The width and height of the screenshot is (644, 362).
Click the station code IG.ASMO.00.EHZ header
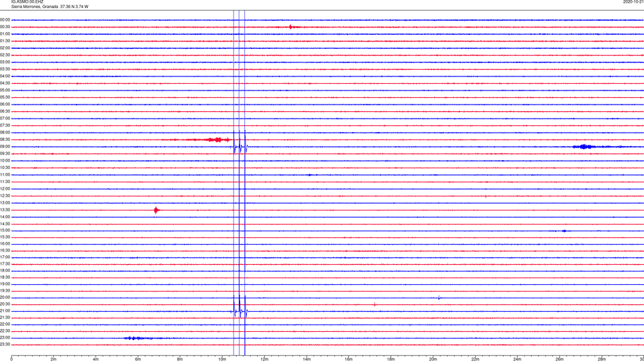click(x=27, y=1)
